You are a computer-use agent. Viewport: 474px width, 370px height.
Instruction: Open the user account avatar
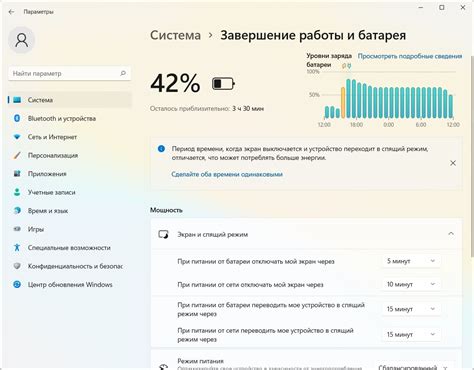point(22,40)
